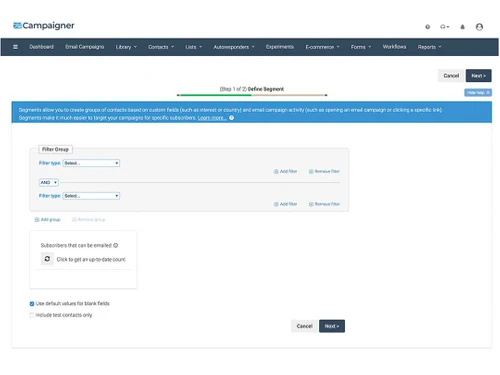Click the top Next button
500x375 pixels.
tap(478, 76)
